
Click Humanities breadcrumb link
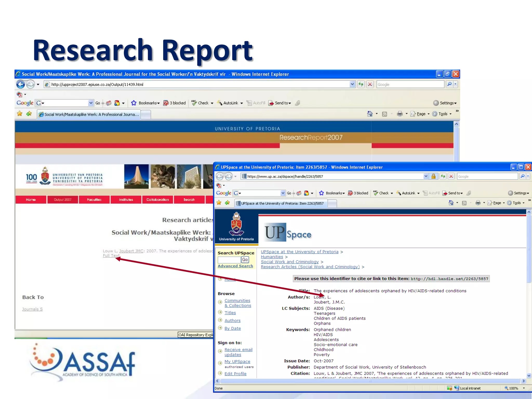point(272,257)
